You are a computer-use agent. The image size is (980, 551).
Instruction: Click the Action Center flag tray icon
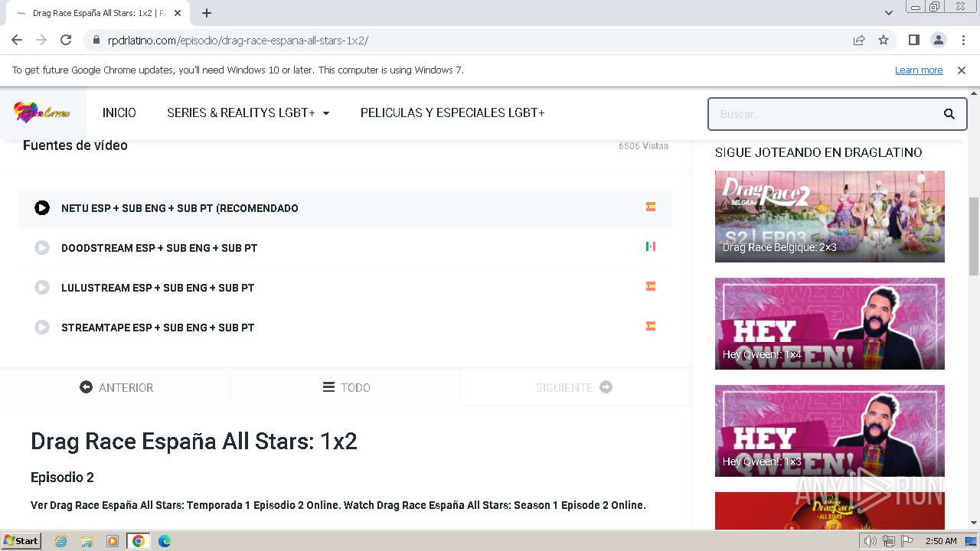click(906, 541)
